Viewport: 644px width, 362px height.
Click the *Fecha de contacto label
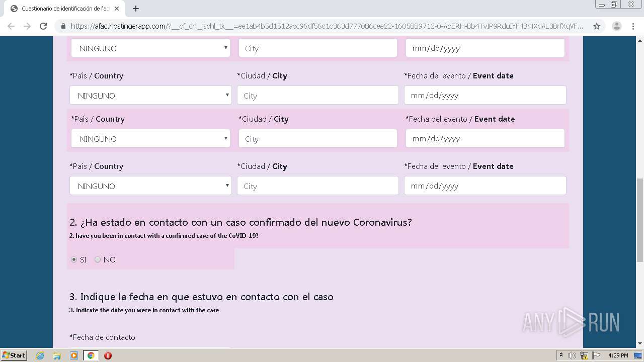point(102,337)
